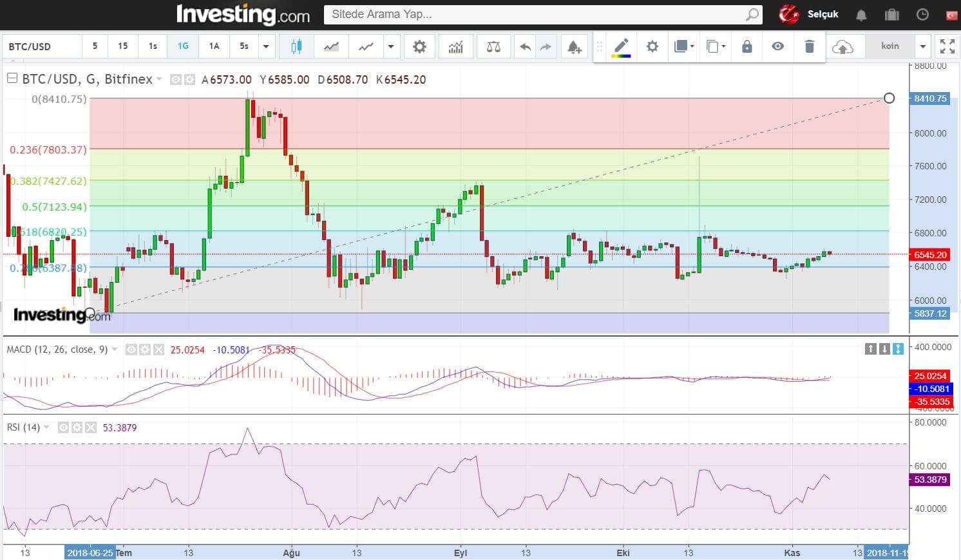
Task: Hide the BTC/USD main series
Action: point(176,80)
